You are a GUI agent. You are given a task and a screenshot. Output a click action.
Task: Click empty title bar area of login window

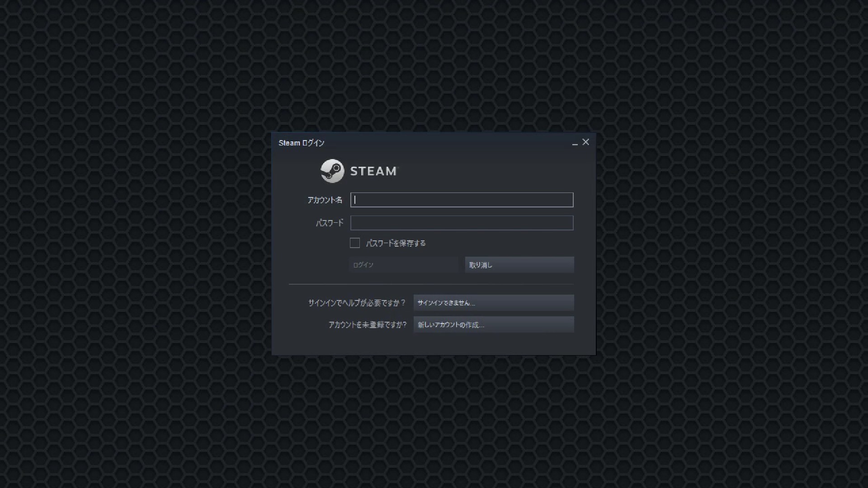coord(448,142)
